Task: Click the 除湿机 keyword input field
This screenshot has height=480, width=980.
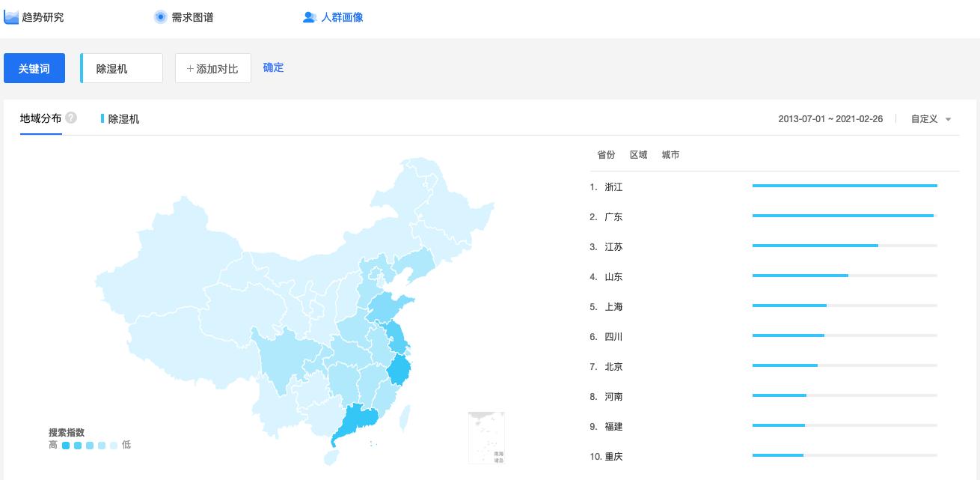Action: point(121,68)
